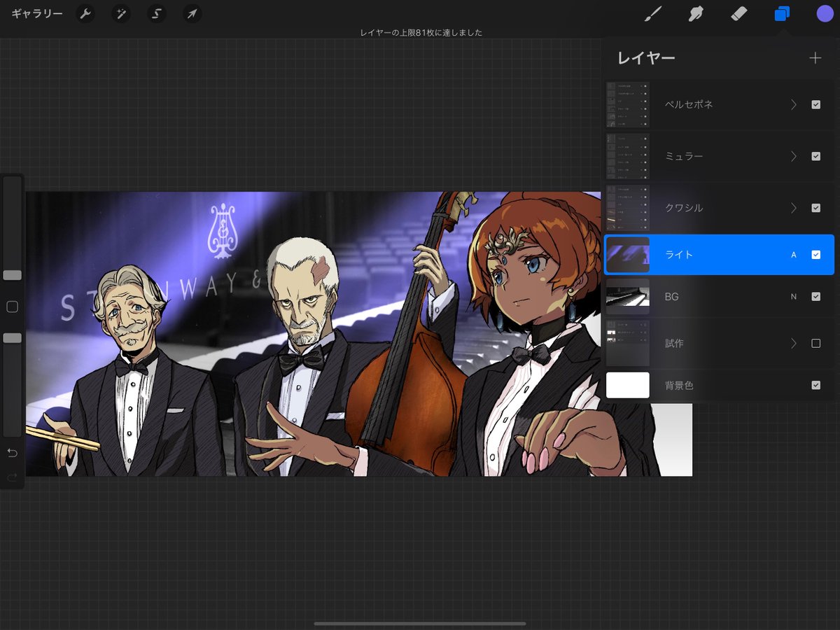This screenshot has width=840, height=630.
Task: Tap the layer limit notification message
Action: 421,33
